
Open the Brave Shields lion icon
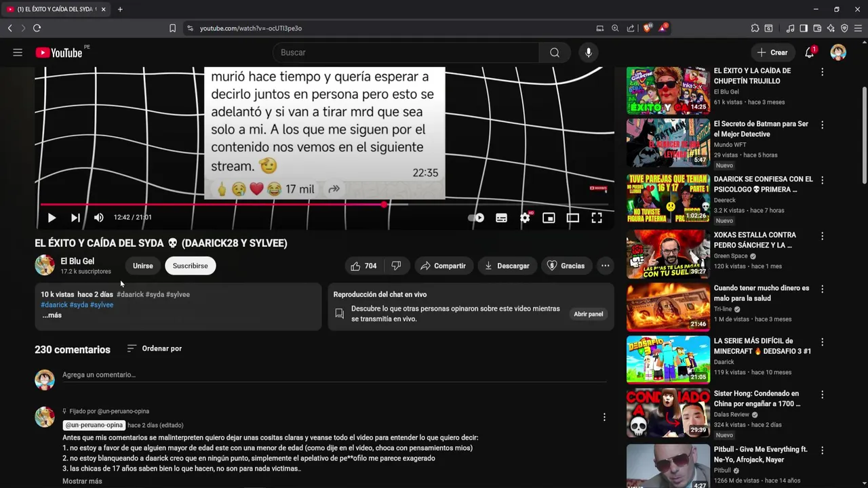pyautogui.click(x=647, y=28)
